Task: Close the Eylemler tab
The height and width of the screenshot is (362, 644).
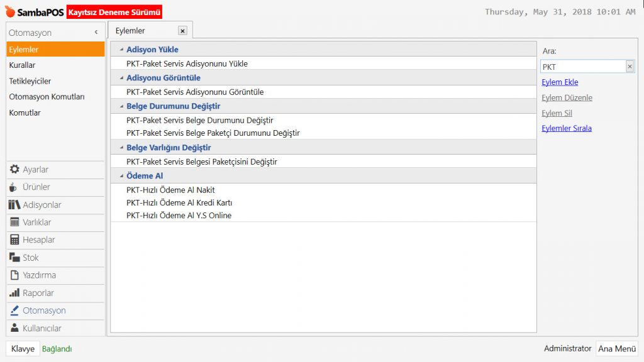Action: (182, 31)
